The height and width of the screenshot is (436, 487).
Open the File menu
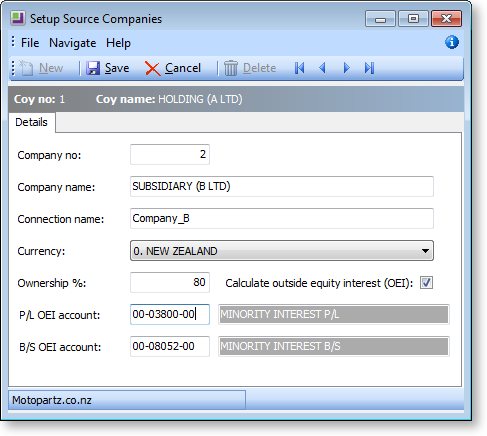click(x=30, y=43)
